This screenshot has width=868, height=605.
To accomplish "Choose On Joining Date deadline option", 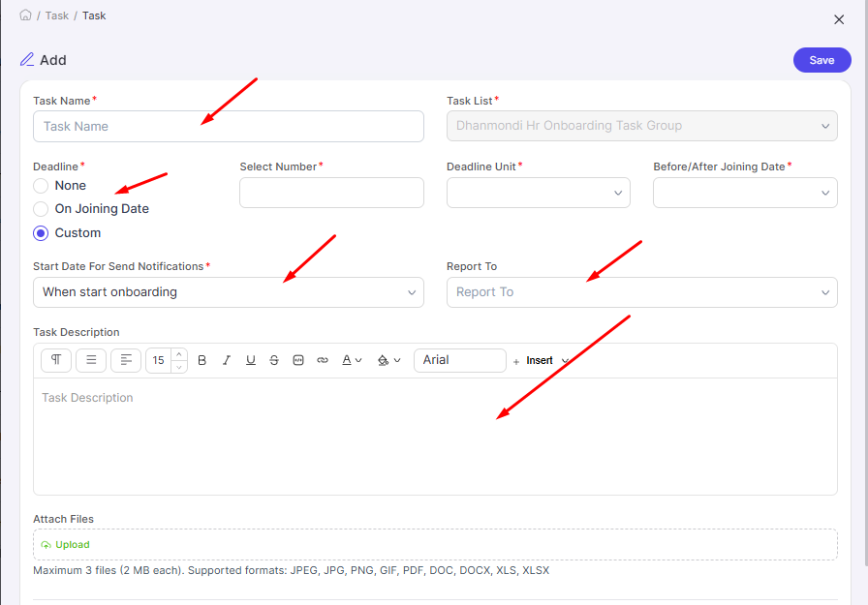I will (39, 208).
